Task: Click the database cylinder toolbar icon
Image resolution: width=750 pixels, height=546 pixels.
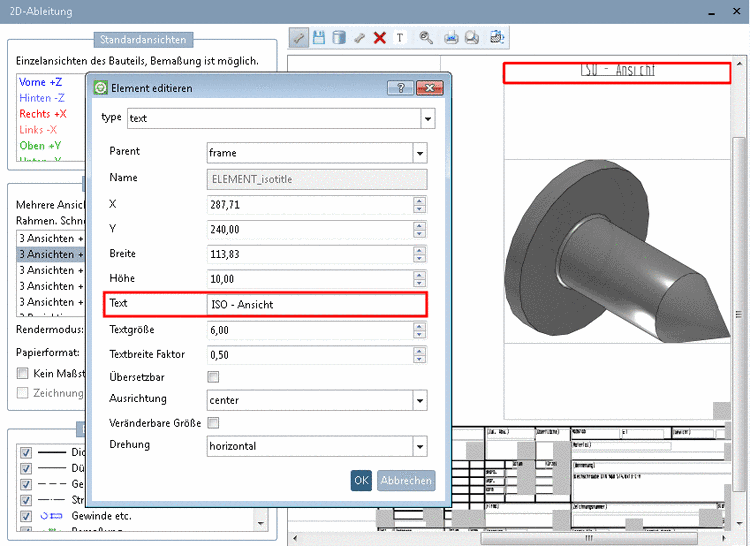Action: pyautogui.click(x=339, y=37)
